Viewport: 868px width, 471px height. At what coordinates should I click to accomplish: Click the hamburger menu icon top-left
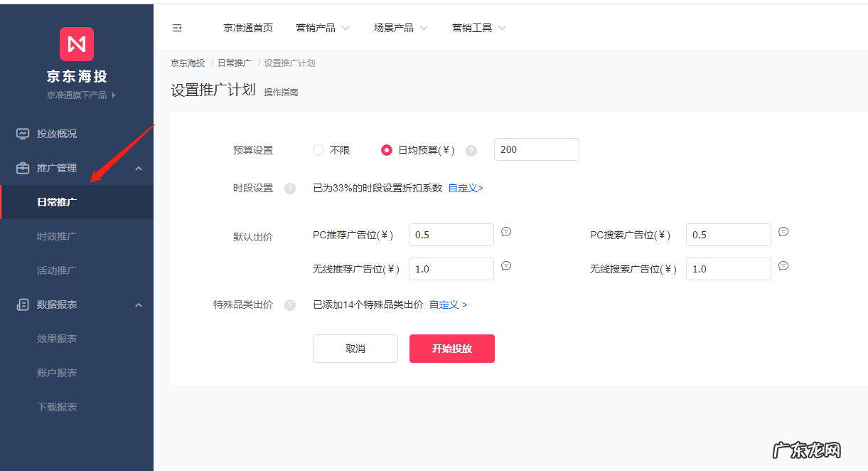[177, 27]
